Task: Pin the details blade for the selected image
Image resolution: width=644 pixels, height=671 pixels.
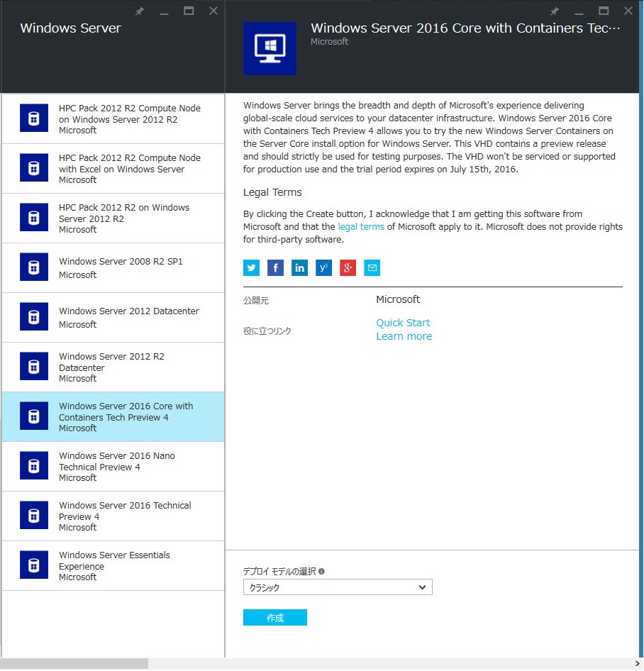Action: tap(554, 11)
